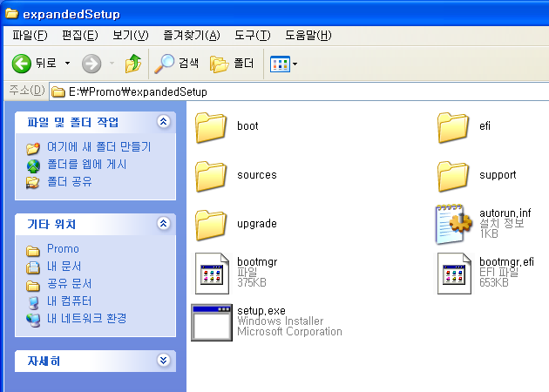Click the 'efi' folder name
This screenshot has height=392, width=549.
pyautogui.click(x=485, y=125)
